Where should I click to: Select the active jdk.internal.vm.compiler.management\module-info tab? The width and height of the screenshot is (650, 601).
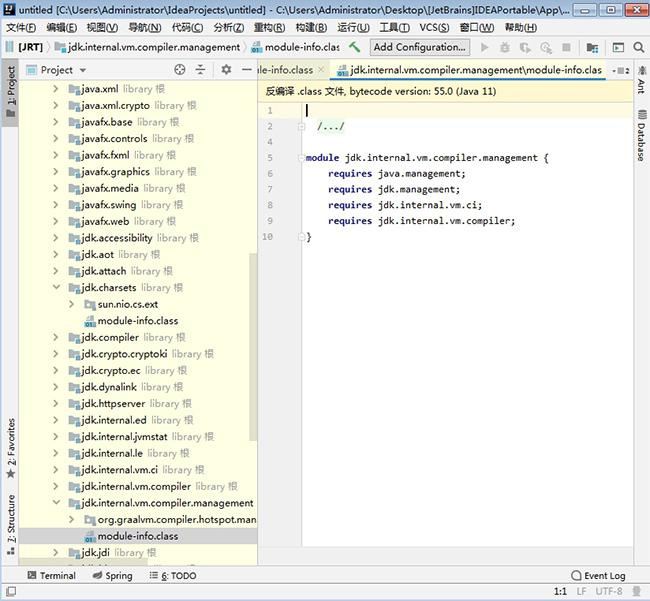point(470,70)
